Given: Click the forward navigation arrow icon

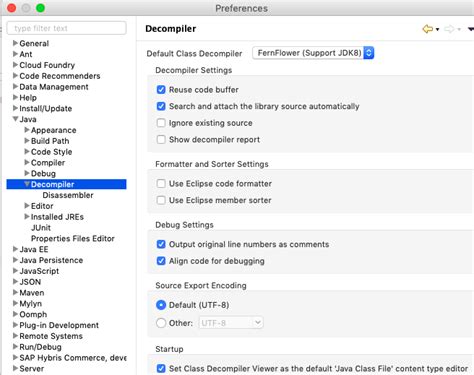Looking at the screenshot, I should 449,29.
